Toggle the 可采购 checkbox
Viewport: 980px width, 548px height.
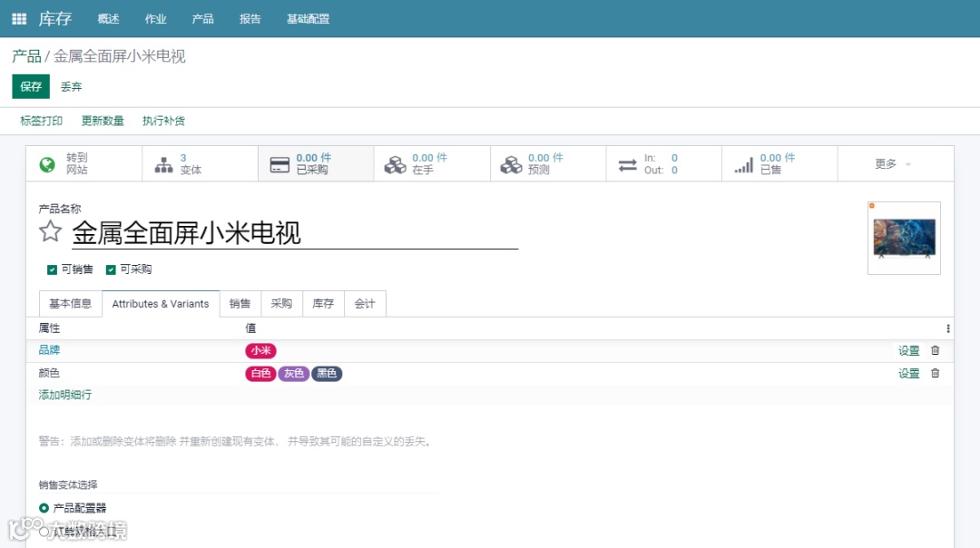[x=111, y=270]
